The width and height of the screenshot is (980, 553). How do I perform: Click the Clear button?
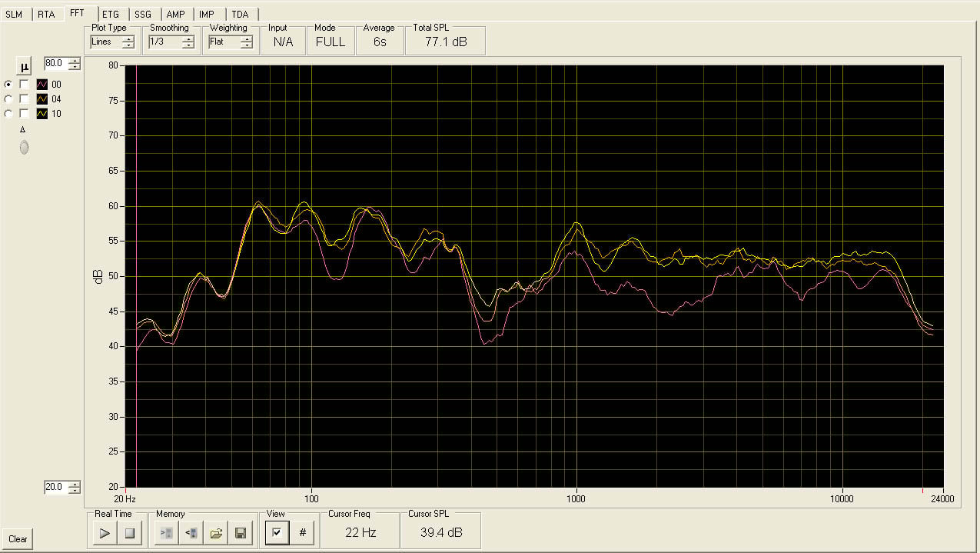(x=18, y=539)
